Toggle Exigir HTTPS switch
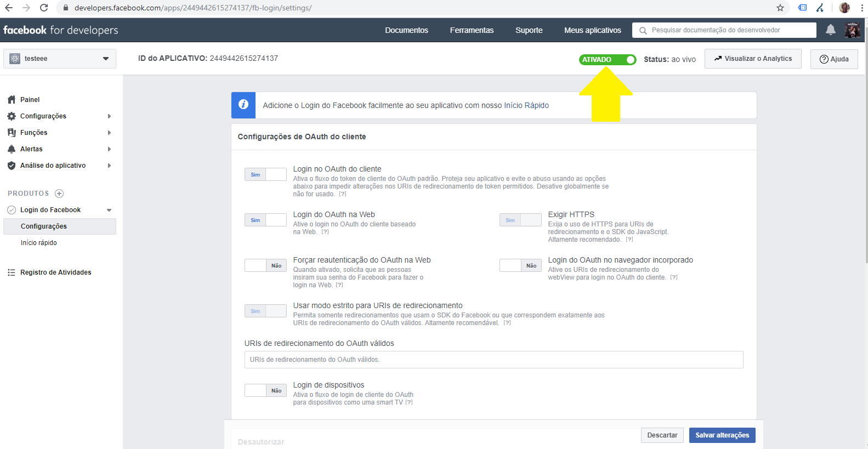Viewport: 868px width, 449px height. point(520,220)
